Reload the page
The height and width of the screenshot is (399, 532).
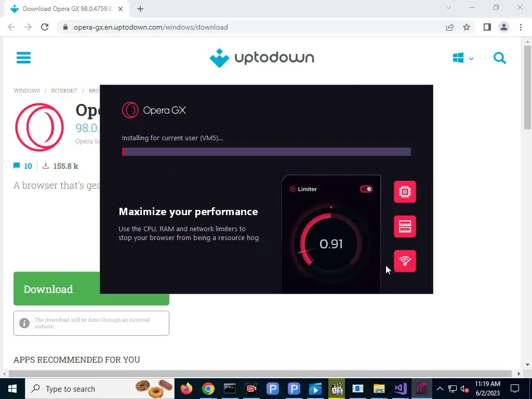coord(45,27)
